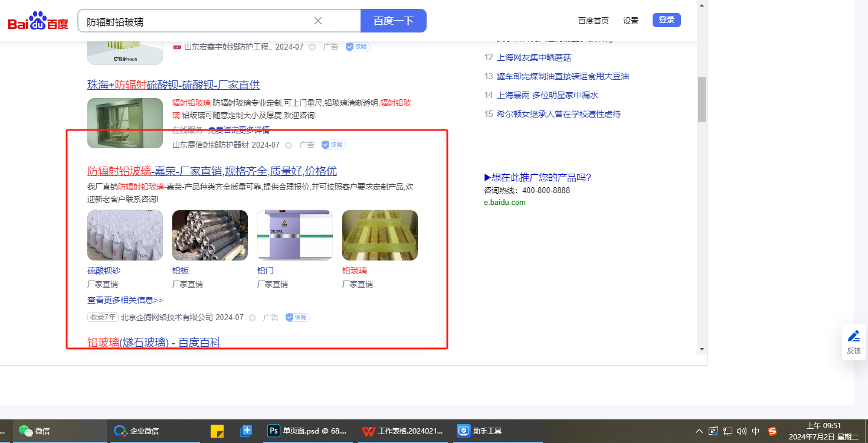Open hot search 希尔顿女继承人曾在学校遭性虐待
Screen dimensions: 868x443
[559, 114]
